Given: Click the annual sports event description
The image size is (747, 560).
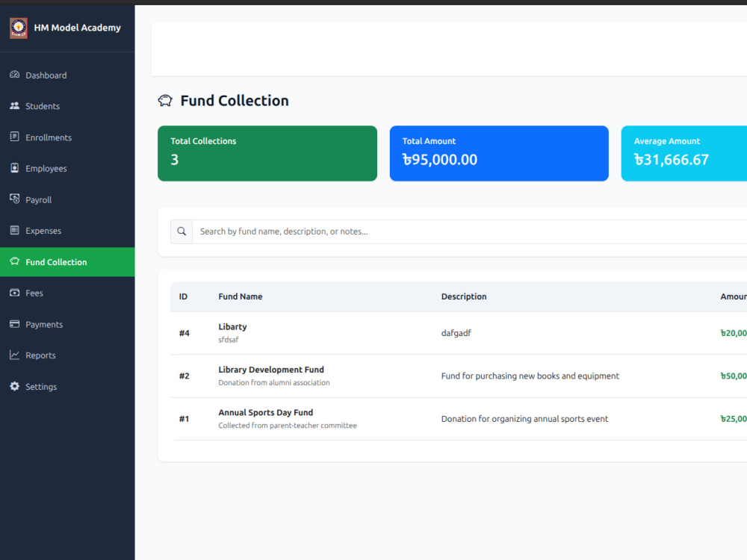Looking at the screenshot, I should (x=524, y=419).
